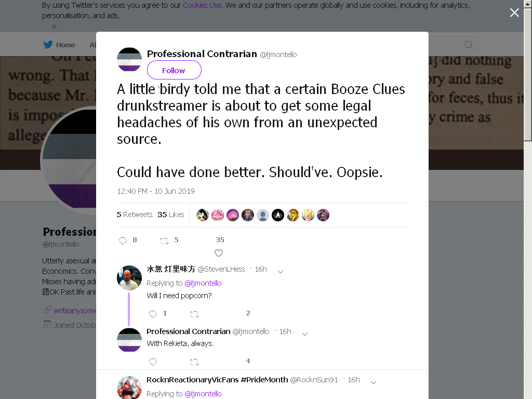Follow Professional Contrarian

click(x=174, y=70)
